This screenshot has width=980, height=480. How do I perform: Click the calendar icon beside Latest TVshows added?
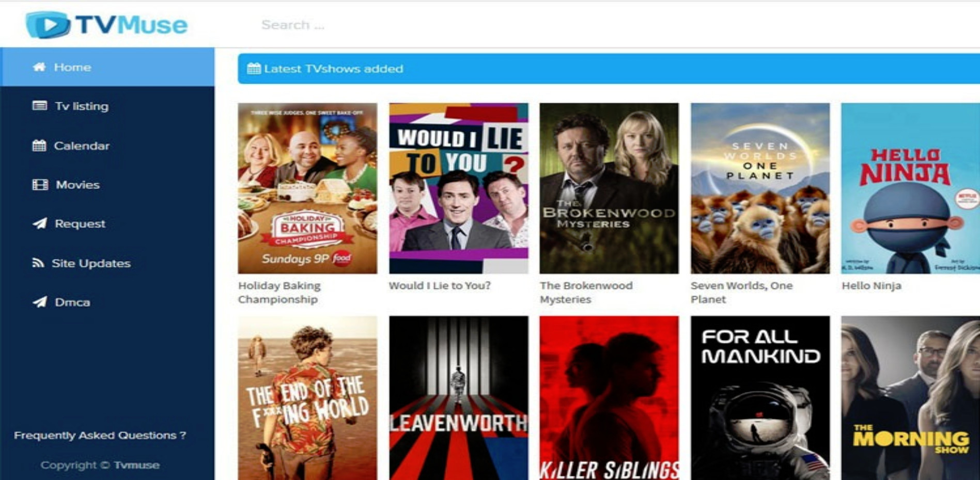click(254, 68)
